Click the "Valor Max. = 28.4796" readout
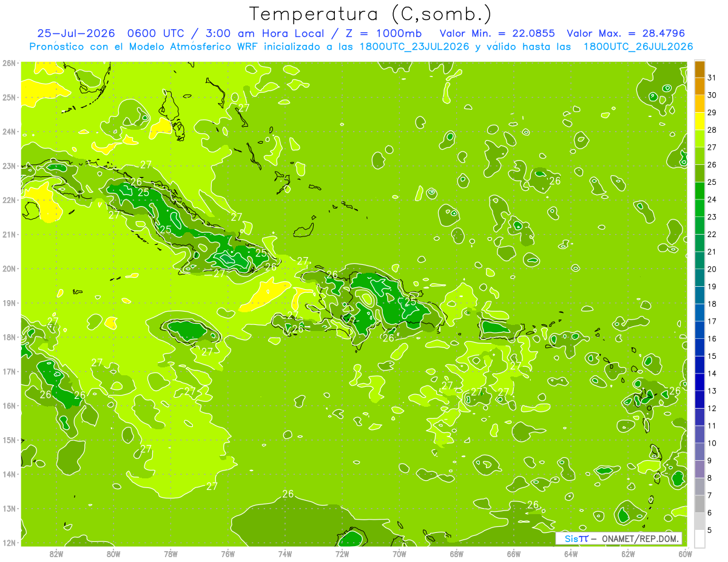Viewport: 728px width, 562px height. pyautogui.click(x=627, y=33)
